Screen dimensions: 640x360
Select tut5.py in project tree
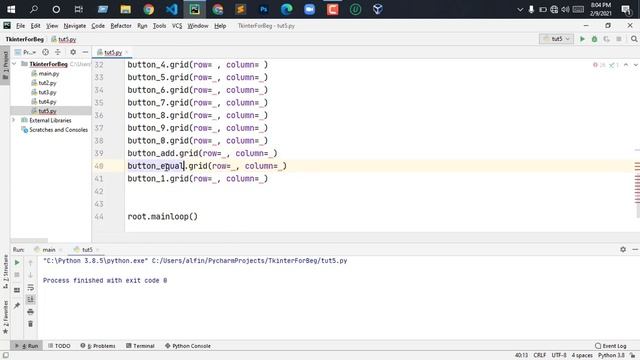tap(47, 111)
